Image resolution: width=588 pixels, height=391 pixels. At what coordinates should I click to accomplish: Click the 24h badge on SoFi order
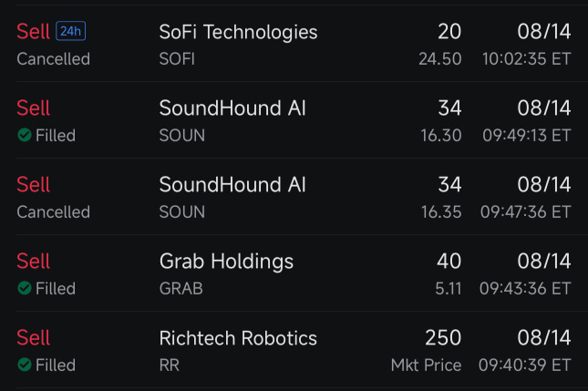[x=70, y=32]
